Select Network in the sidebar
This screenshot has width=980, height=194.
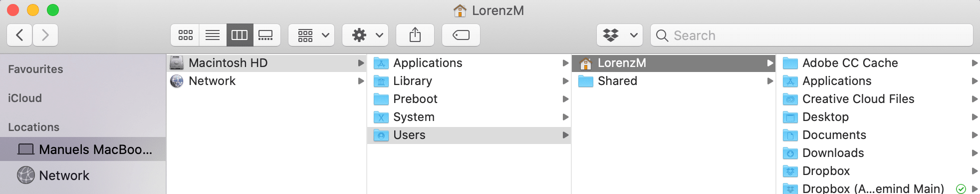(83, 175)
